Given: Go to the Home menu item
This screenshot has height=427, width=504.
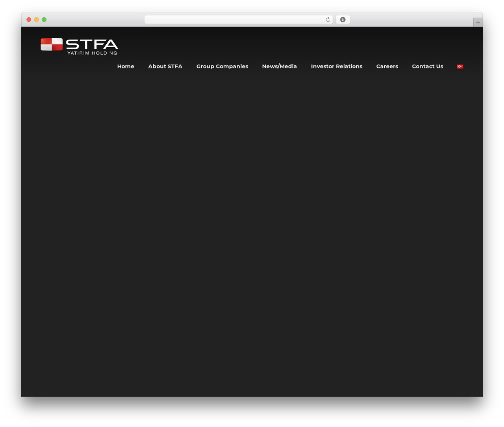Looking at the screenshot, I should pos(126,67).
